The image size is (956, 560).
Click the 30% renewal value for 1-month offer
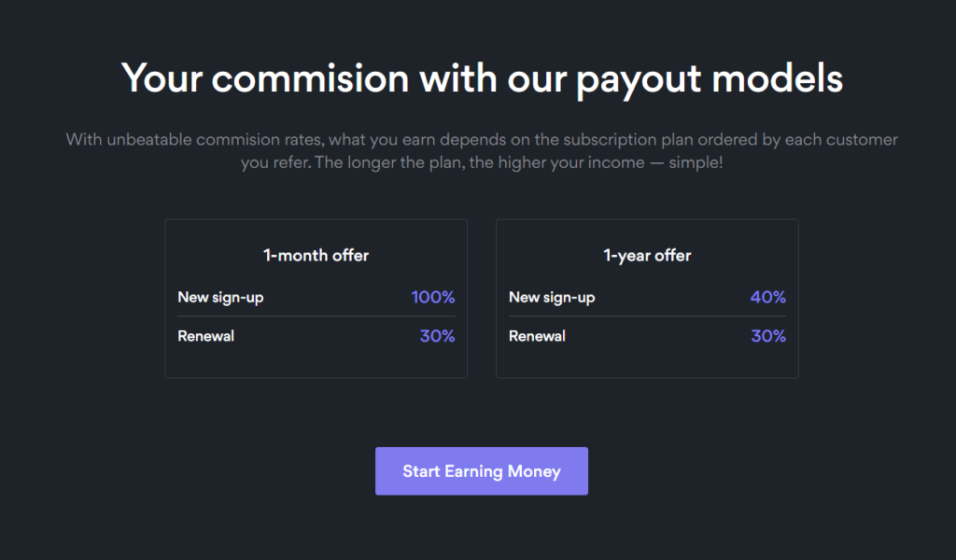437,336
